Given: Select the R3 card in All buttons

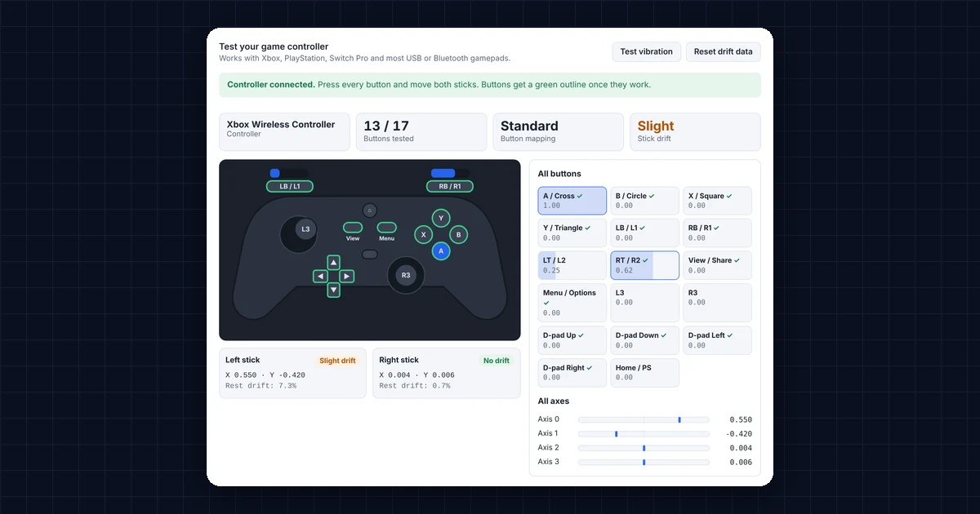Looking at the screenshot, I should 717,303.
